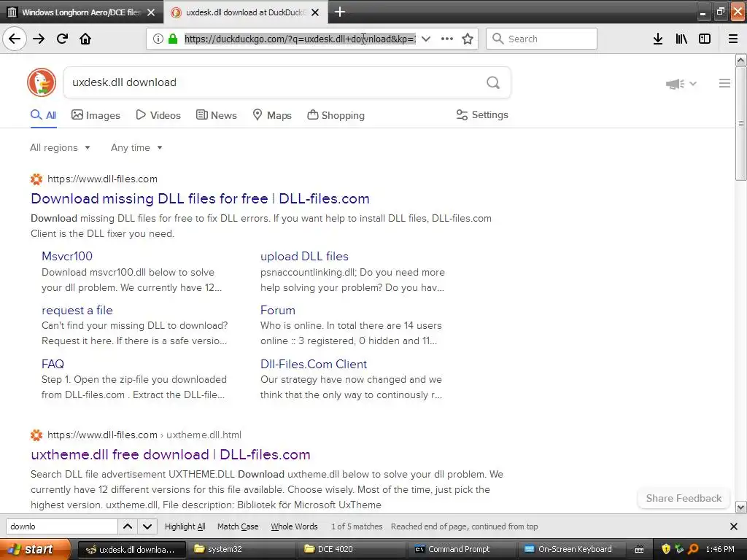Open the Dll-Files.Com Client sublink
This screenshot has height=560, width=747.
tap(314, 364)
